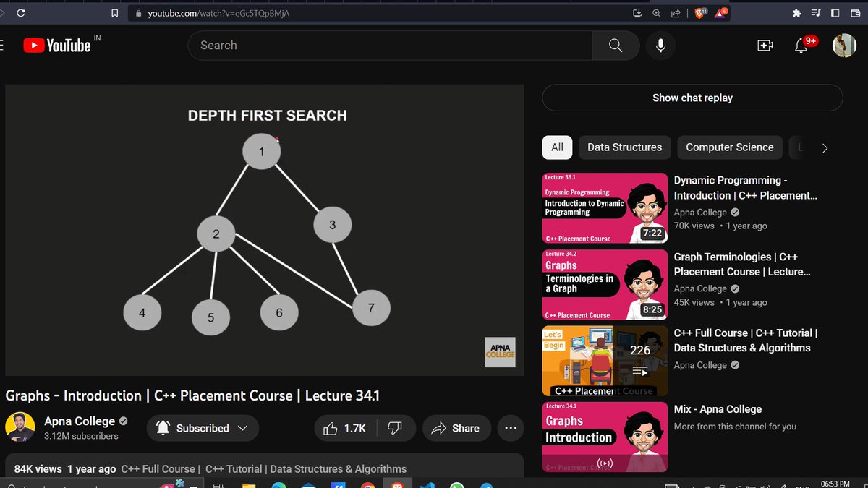Click the taskbar clock showing 06:53 PM
The width and height of the screenshot is (868, 488).
coord(835,483)
